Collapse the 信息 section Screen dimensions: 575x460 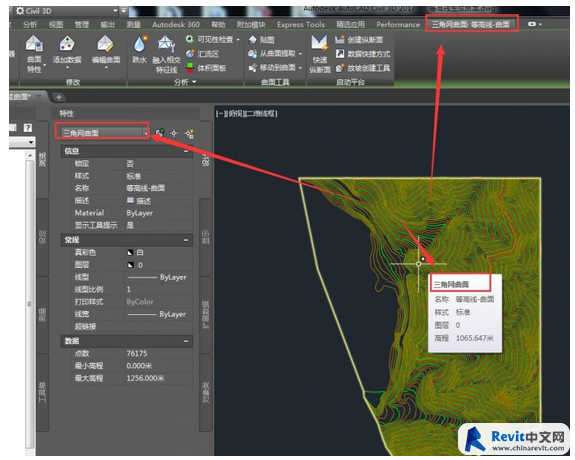186,151
